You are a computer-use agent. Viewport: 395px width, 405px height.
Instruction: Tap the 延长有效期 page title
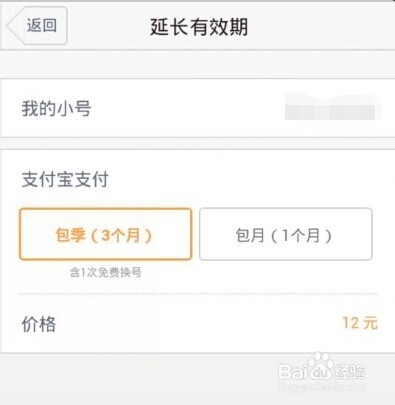(x=199, y=27)
